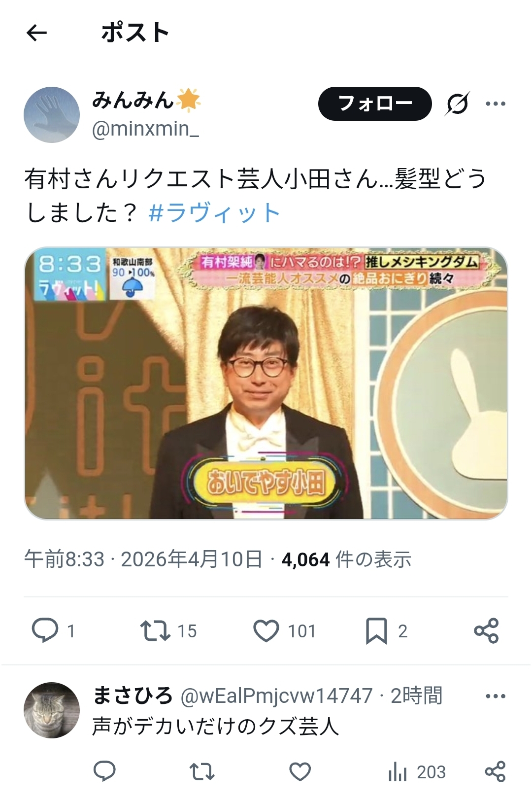The image size is (532, 800).
Task: Open the post's three-dot more menu
Action: click(x=496, y=104)
